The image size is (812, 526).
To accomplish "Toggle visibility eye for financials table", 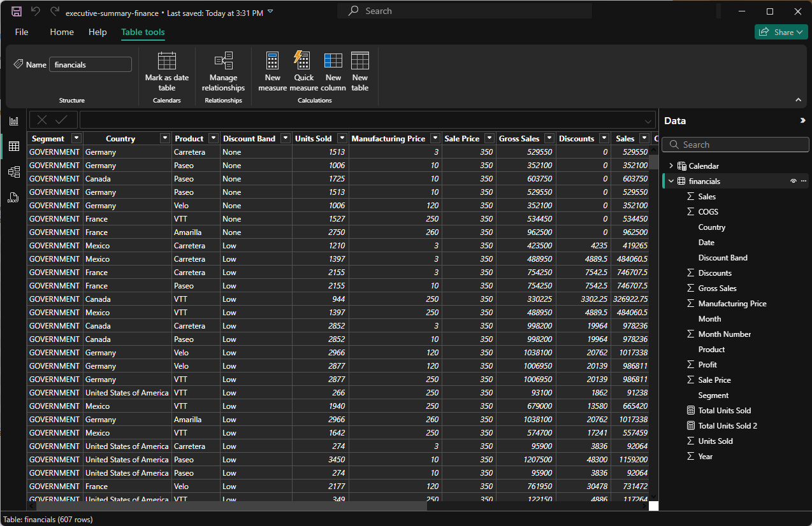I will pos(794,181).
